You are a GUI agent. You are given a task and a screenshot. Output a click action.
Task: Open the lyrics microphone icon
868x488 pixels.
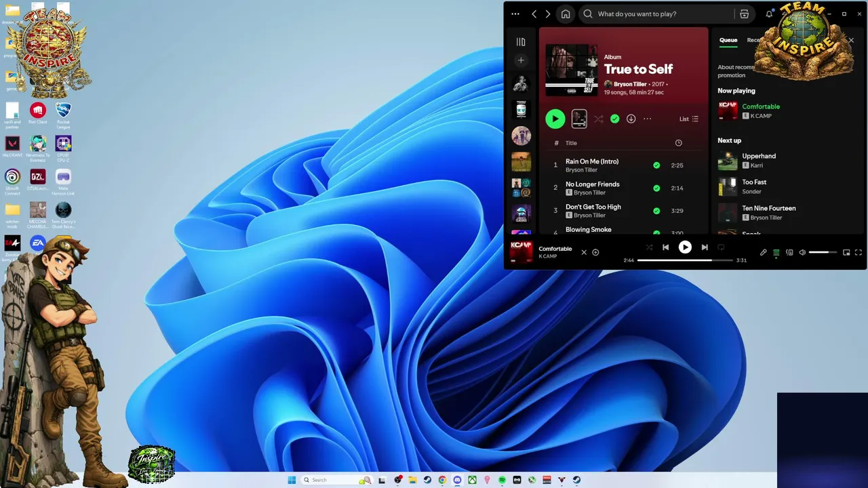pos(763,253)
